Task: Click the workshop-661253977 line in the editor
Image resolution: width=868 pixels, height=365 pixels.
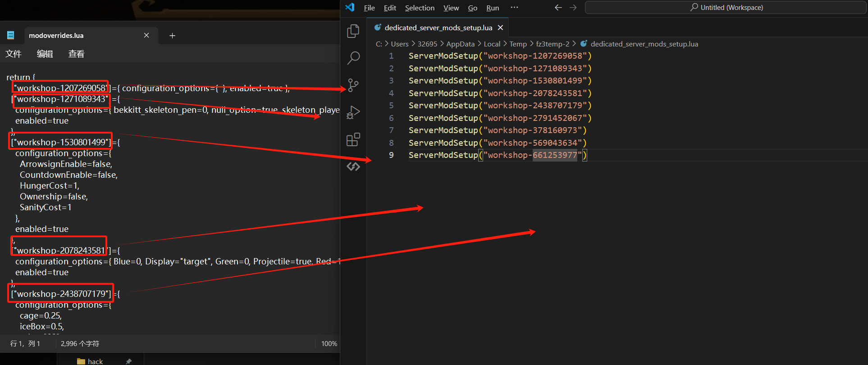Action: click(498, 155)
